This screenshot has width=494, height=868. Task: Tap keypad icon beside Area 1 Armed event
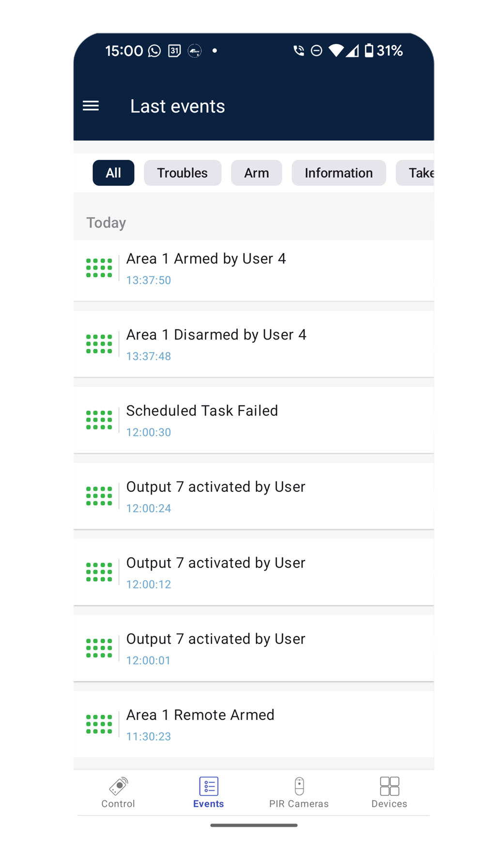point(99,268)
